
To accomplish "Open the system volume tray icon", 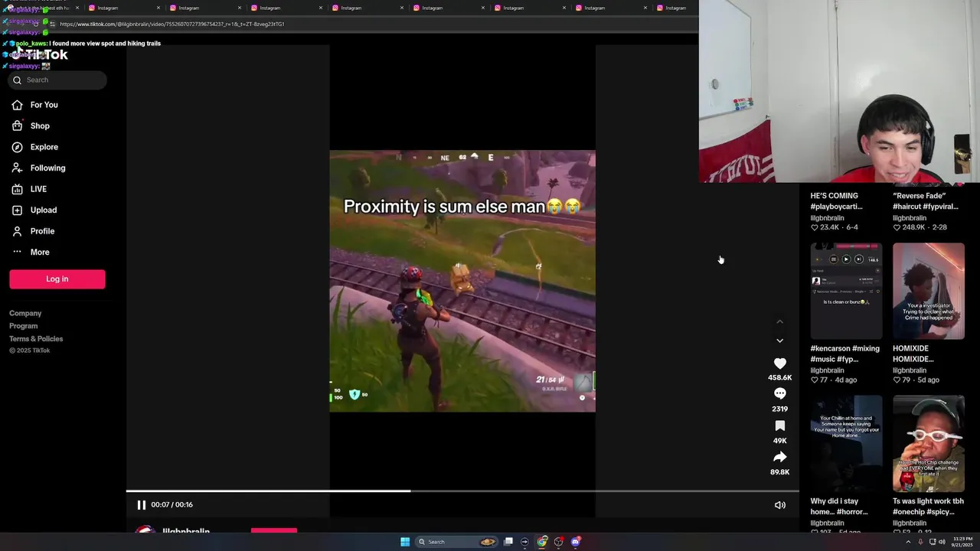I will [942, 542].
